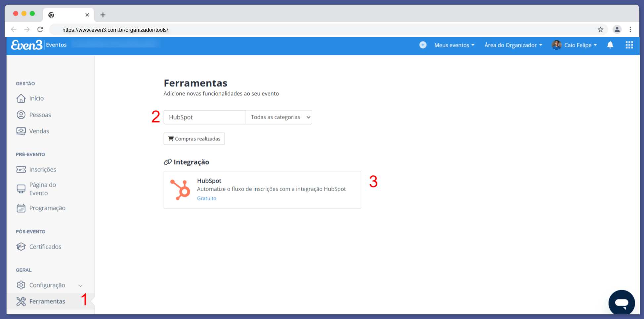The width and height of the screenshot is (644, 319).
Task: Open the apps grid icon
Action: pyautogui.click(x=629, y=45)
